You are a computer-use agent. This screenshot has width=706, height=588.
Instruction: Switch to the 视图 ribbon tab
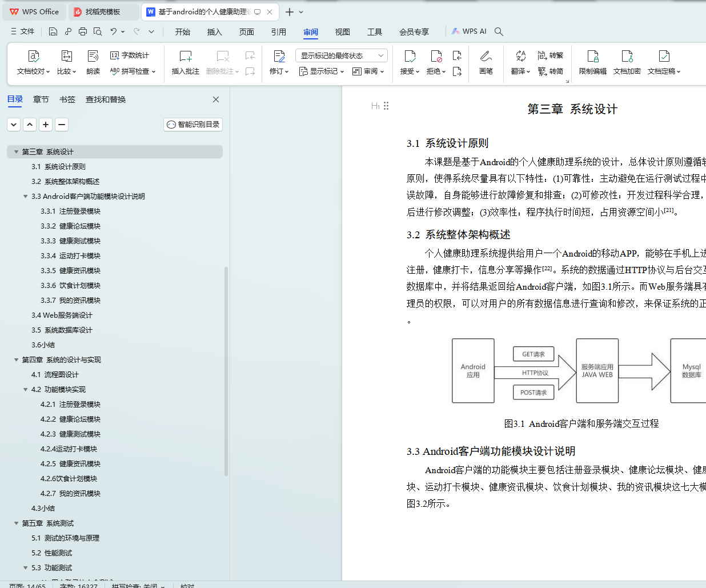[343, 32]
